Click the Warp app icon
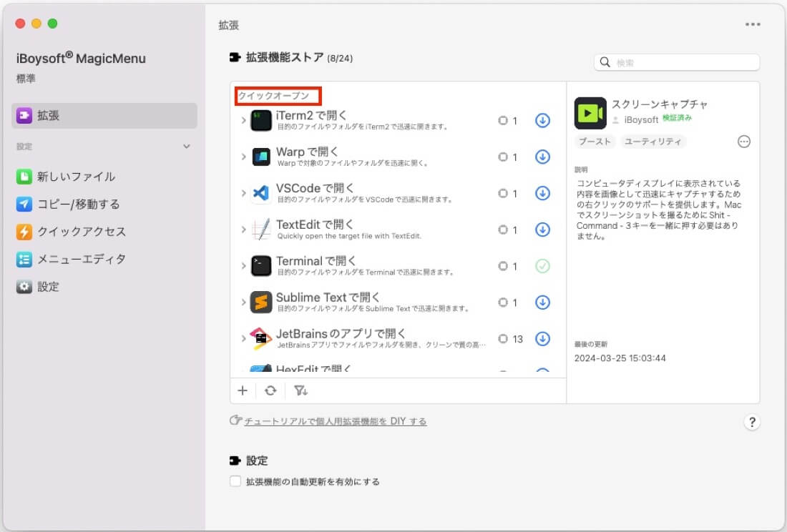This screenshot has width=787, height=532. coord(261,157)
